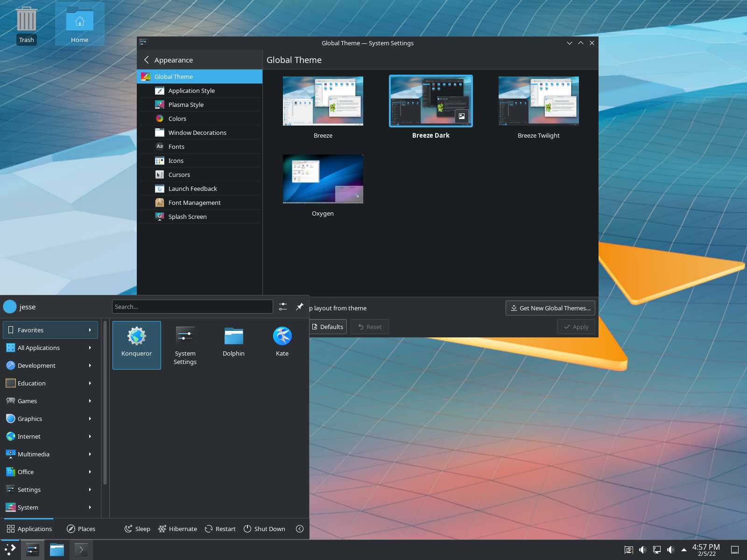Launch Konqueror from Favorites

(x=137, y=345)
